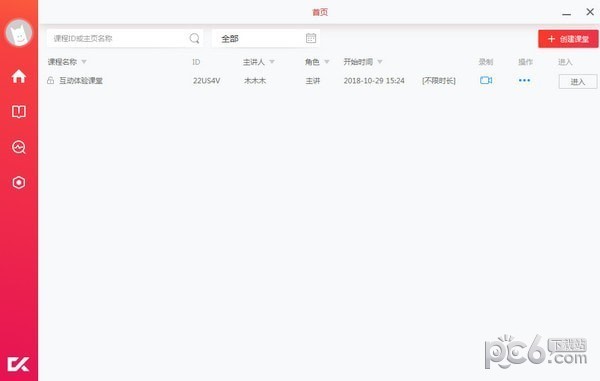Screen dimensions: 600x381
Task: Open the book courses sidebar icon
Action: 19,112
